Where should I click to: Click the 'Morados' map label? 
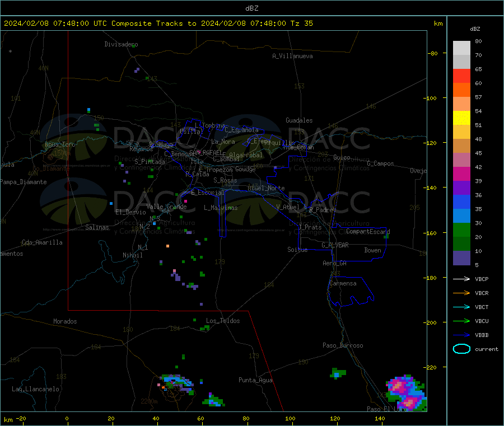click(x=65, y=321)
